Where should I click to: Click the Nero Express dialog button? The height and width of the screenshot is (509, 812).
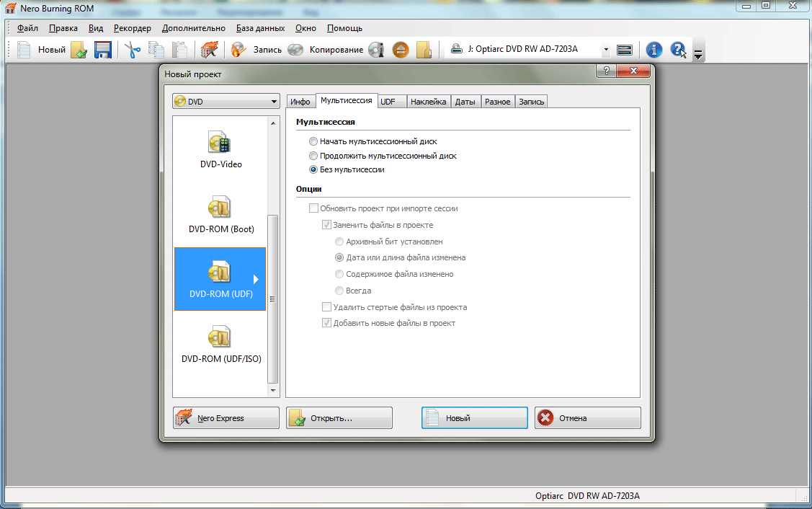click(x=226, y=417)
